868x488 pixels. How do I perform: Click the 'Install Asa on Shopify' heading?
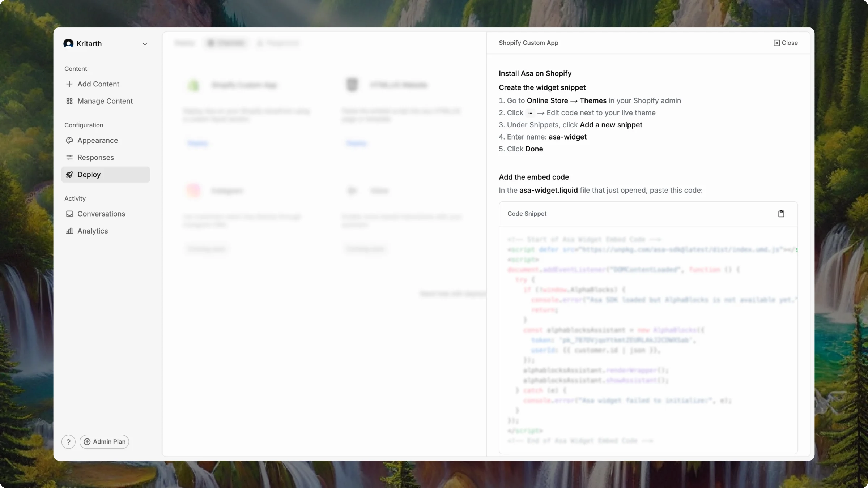(x=535, y=73)
